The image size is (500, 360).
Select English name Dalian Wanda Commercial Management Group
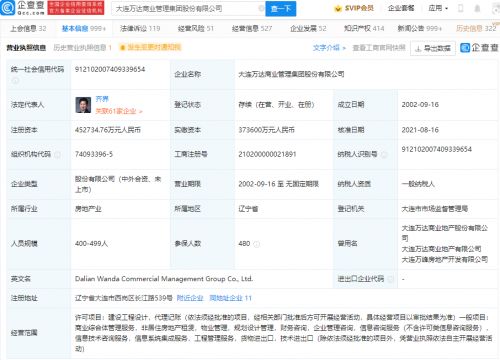coord(164,279)
